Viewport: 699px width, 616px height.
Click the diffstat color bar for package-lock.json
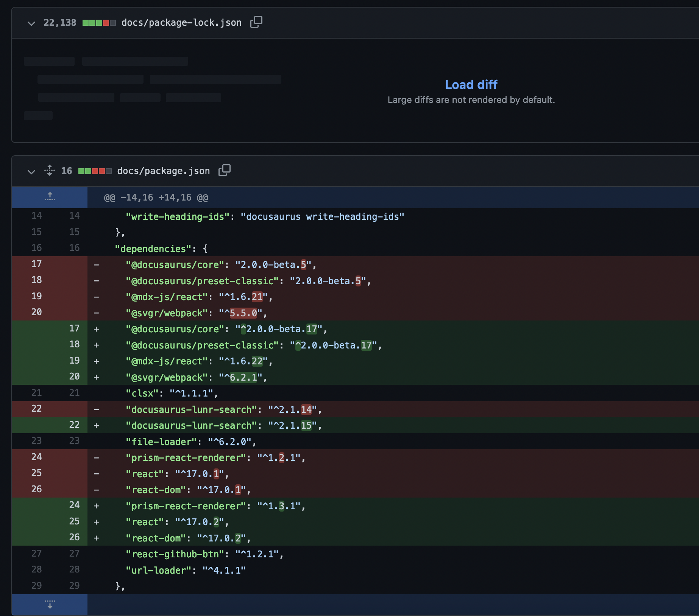[99, 23]
